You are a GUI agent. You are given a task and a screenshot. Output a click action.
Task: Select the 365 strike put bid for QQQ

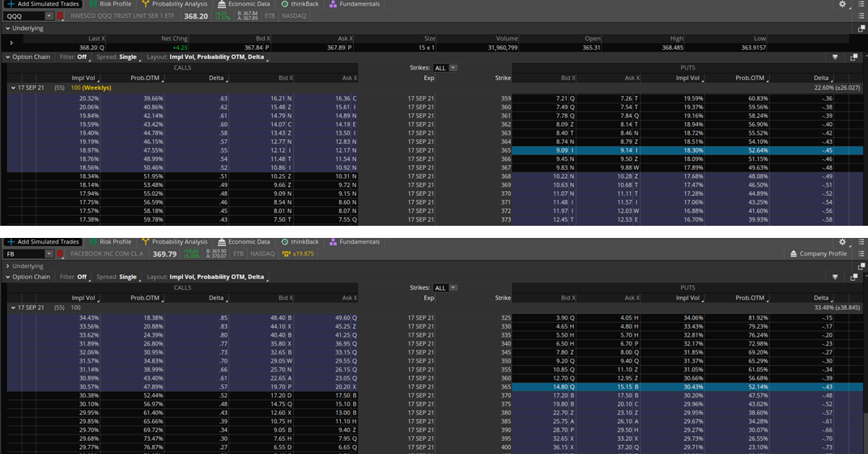564,151
